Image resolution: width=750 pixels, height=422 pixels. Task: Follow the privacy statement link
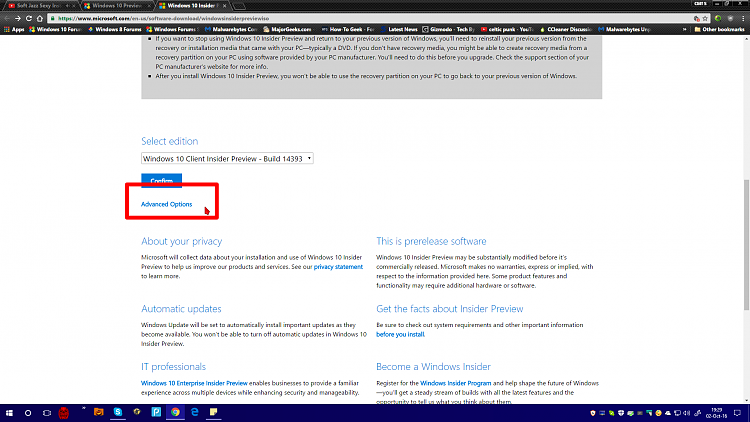[338, 267]
